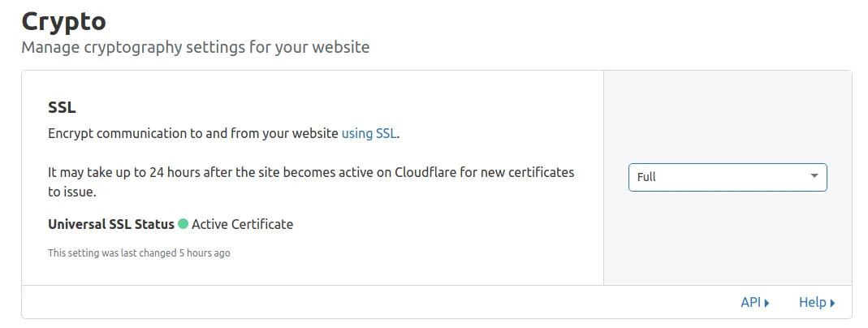Click the "Active Certificate" status text

242,224
